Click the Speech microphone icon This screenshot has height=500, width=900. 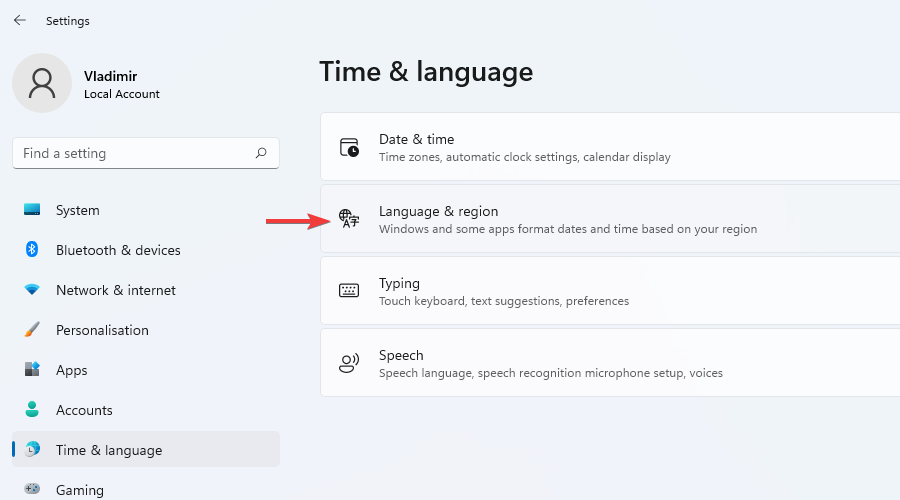pos(349,363)
